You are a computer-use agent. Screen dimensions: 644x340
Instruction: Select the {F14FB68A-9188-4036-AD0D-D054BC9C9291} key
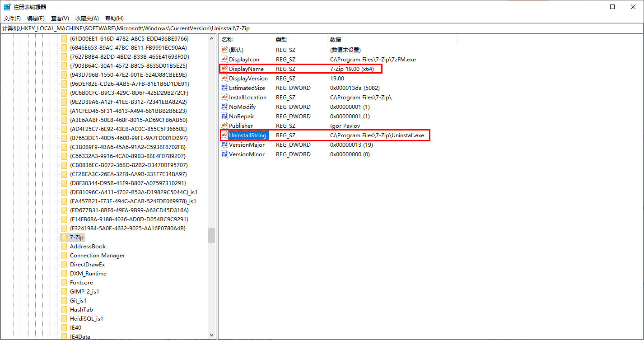(129, 219)
